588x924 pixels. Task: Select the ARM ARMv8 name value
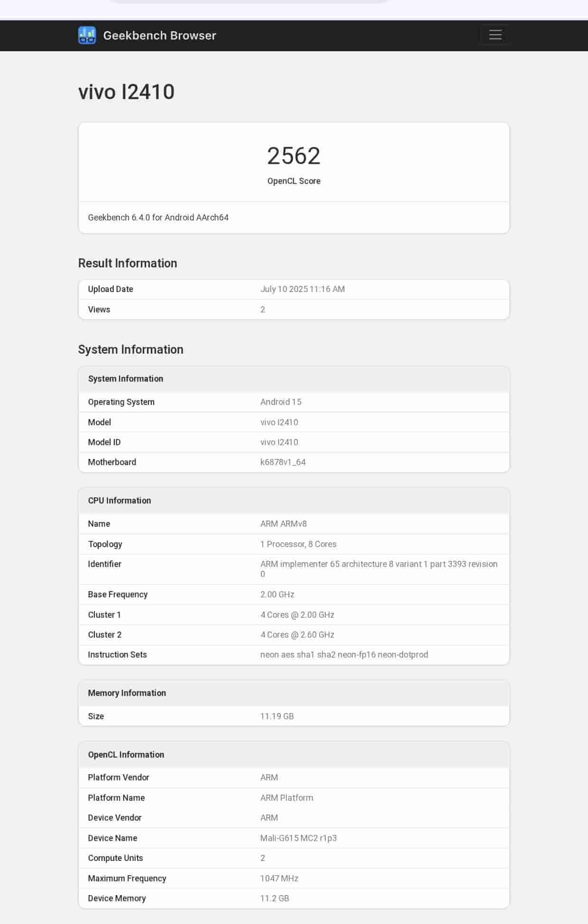tap(283, 524)
